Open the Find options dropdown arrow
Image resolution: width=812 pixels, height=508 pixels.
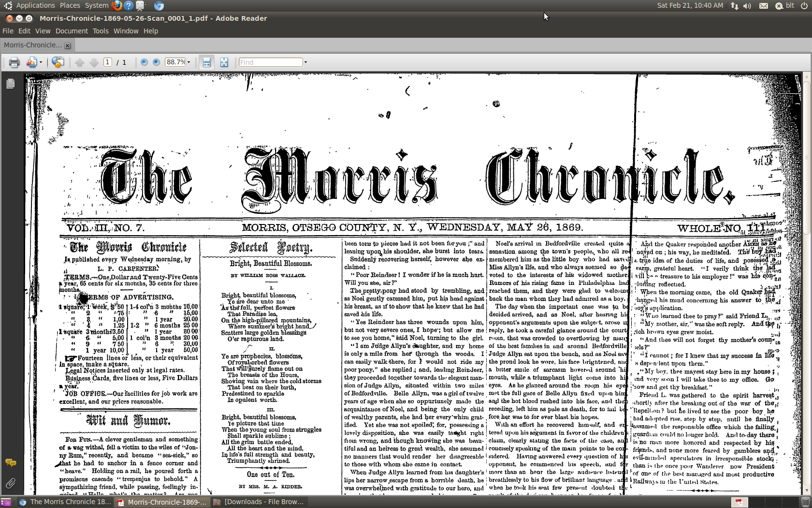[x=305, y=62]
